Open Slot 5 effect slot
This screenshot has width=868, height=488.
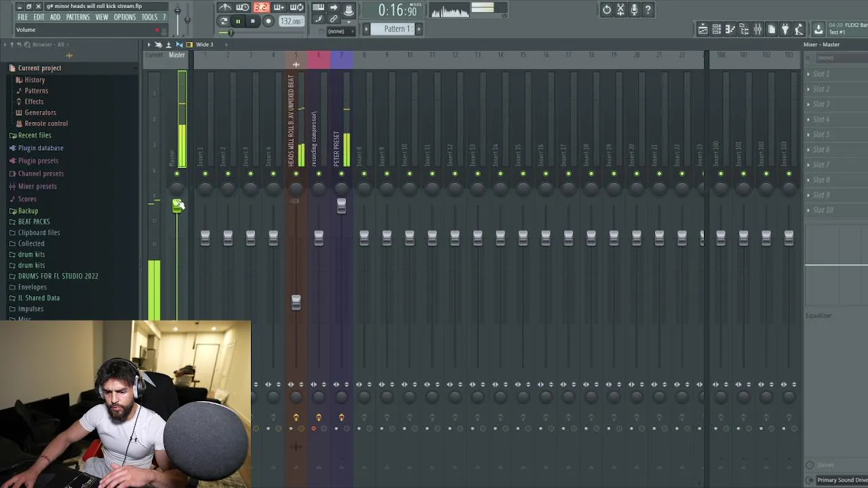click(835, 134)
